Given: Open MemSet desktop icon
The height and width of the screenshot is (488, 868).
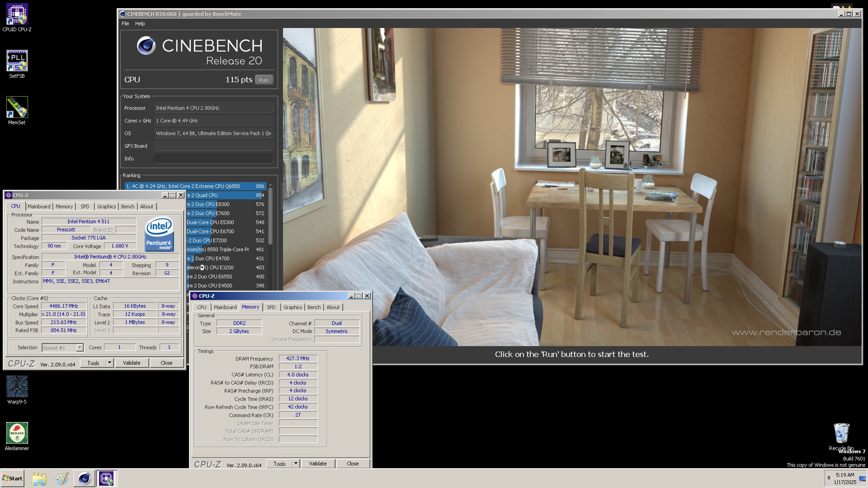Looking at the screenshot, I should coord(17,111).
